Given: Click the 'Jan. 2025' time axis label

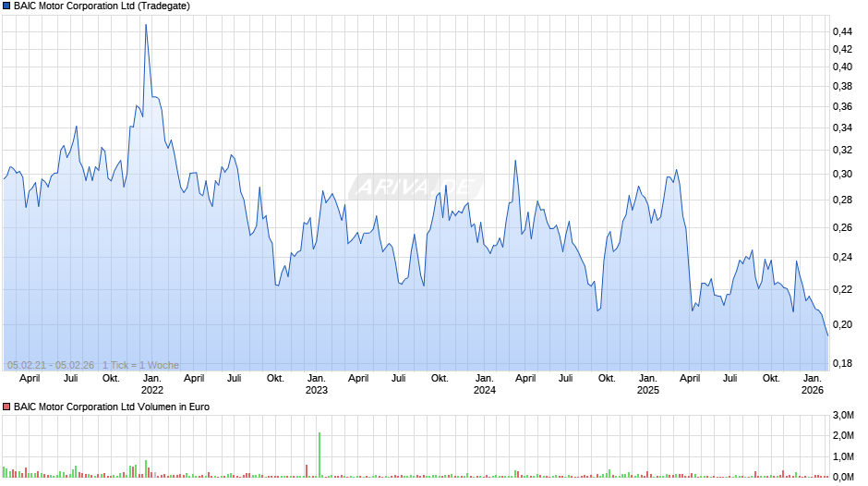Looking at the screenshot, I should tap(648, 384).
